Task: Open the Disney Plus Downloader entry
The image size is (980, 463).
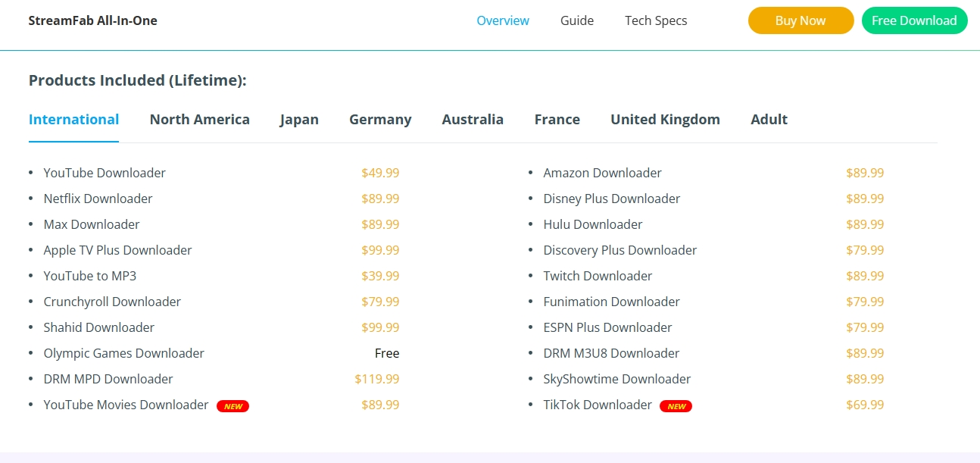Action: click(x=611, y=199)
